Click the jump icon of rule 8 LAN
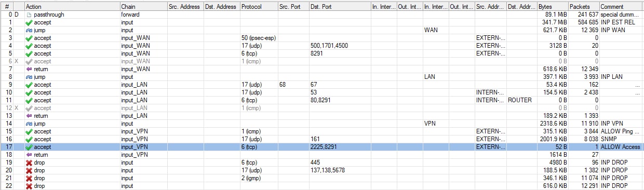 click(29, 77)
